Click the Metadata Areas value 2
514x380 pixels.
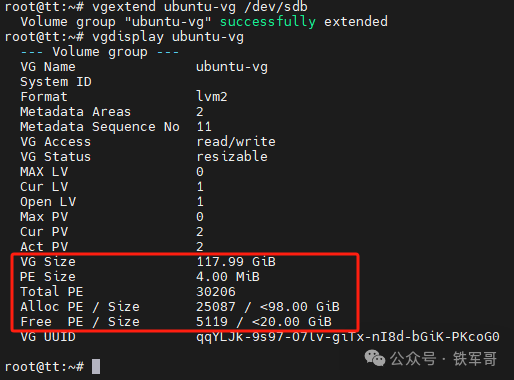click(200, 112)
